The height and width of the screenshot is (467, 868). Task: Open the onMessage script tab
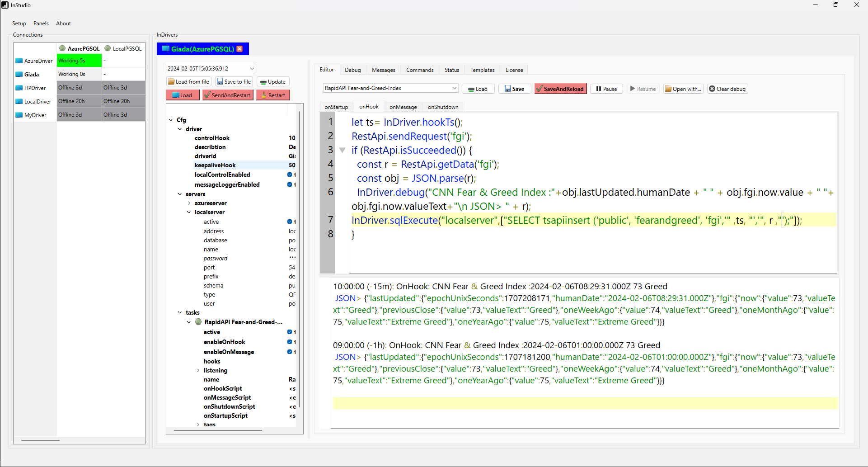[403, 107]
